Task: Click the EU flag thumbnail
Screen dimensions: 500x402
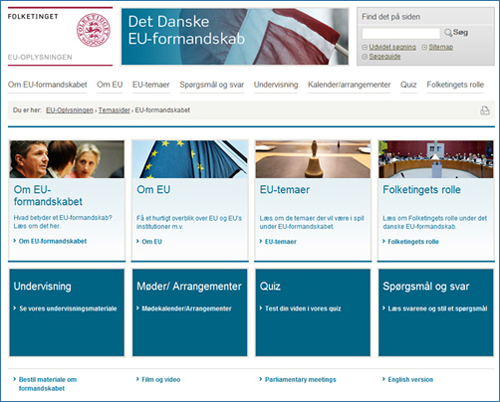Action: (x=190, y=159)
